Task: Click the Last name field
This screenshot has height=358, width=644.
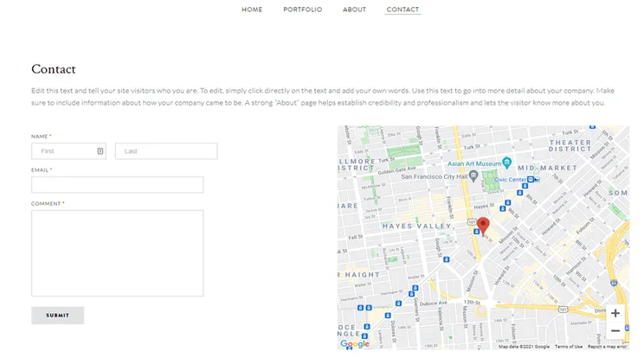Action: point(166,151)
